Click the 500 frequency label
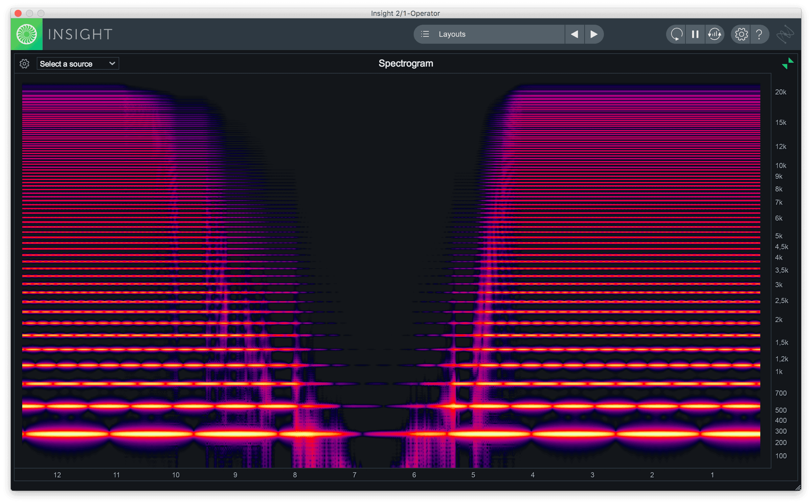Viewport: 812px width, 504px height. (x=781, y=410)
